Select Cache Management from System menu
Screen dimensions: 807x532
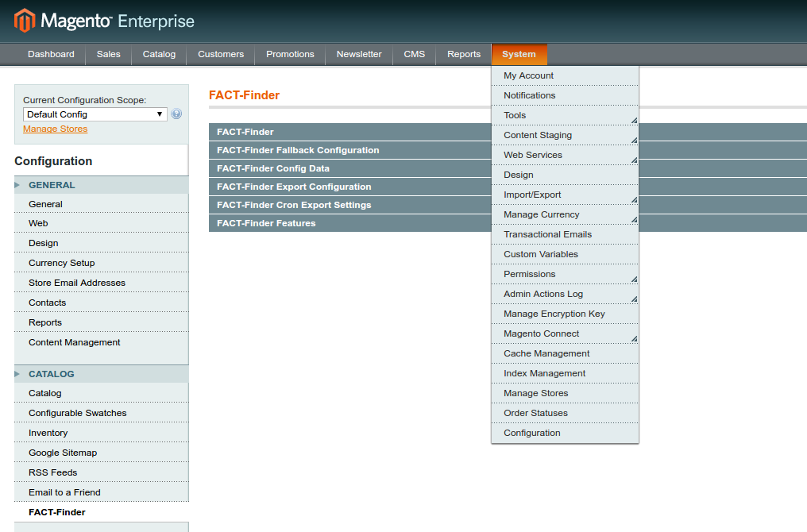tap(547, 353)
